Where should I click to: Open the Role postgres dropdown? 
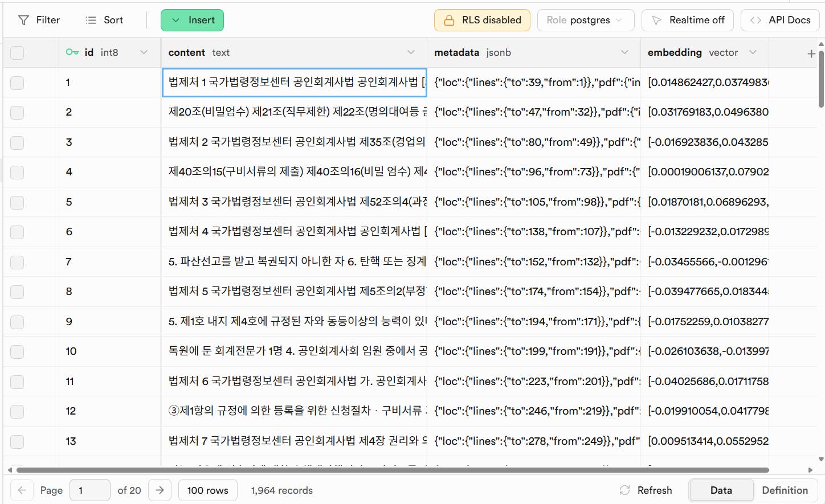tap(586, 21)
